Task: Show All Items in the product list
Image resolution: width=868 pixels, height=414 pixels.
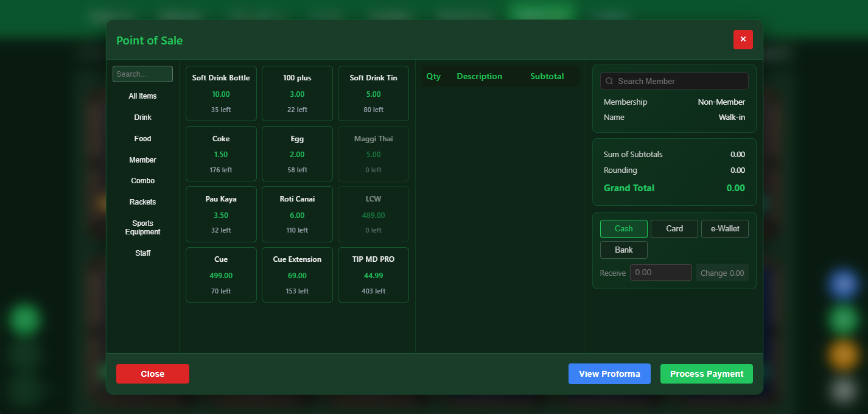Action: 142,96
